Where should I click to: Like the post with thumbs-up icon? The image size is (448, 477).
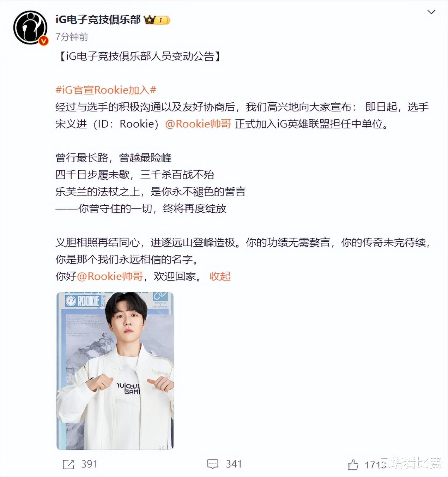click(x=353, y=465)
